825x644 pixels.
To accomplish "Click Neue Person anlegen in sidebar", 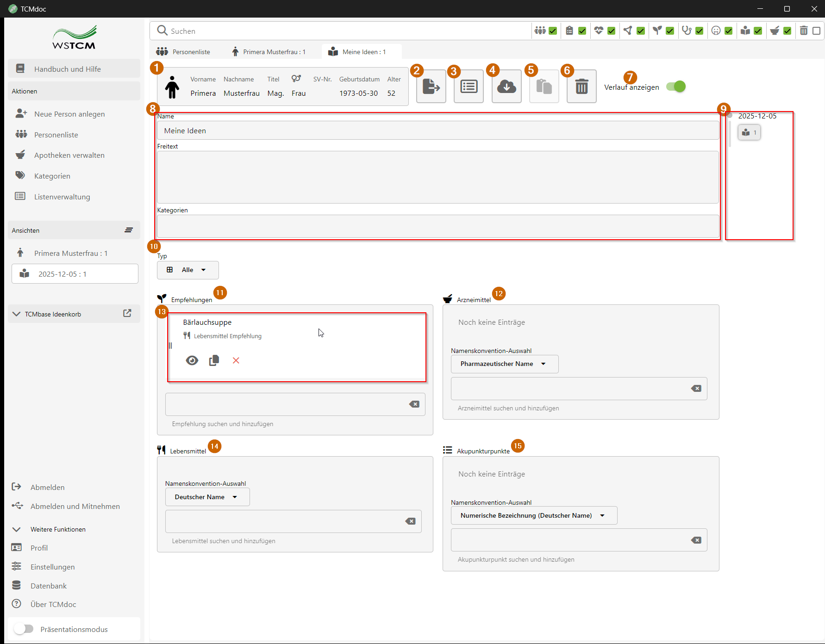I will [69, 114].
